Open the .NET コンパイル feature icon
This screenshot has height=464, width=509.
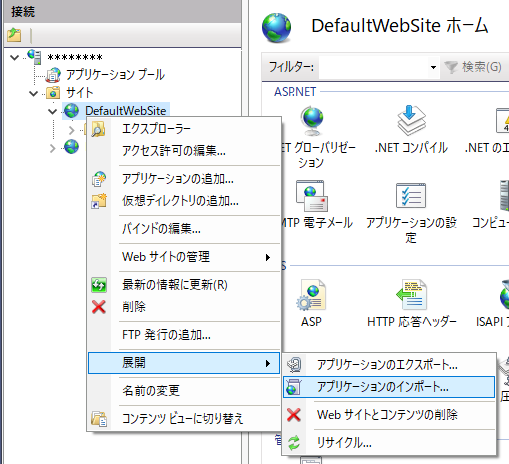[x=411, y=121]
